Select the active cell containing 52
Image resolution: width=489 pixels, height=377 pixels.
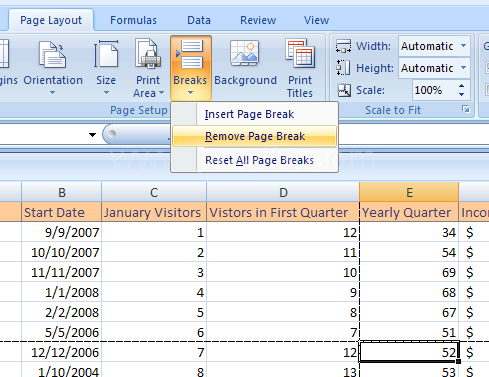(409, 351)
